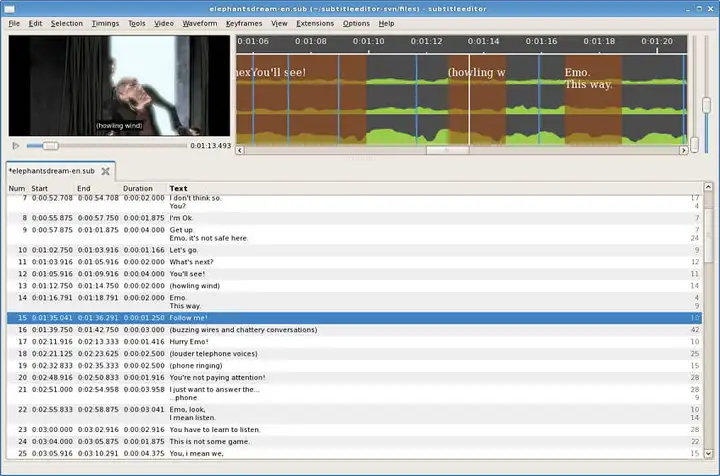
Task: Close the elephantsdream-en.sub tab
Action: click(105, 171)
